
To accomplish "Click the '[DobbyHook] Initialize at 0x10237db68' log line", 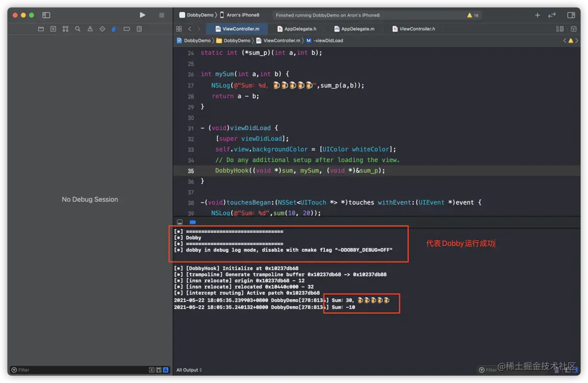I will tap(236, 268).
